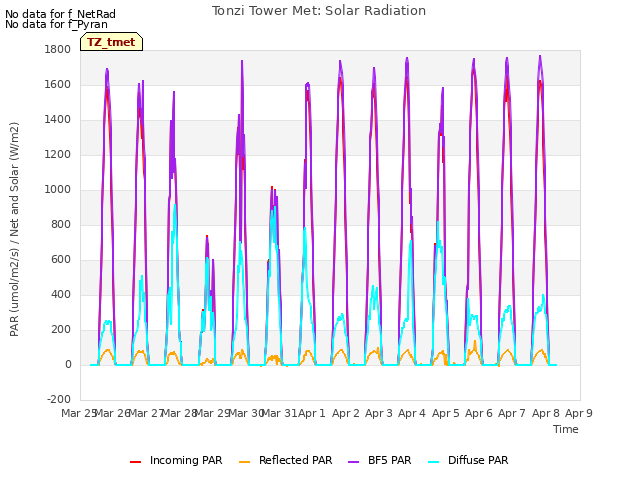Click the 'Apr 8' x-axis date label

click(x=546, y=413)
